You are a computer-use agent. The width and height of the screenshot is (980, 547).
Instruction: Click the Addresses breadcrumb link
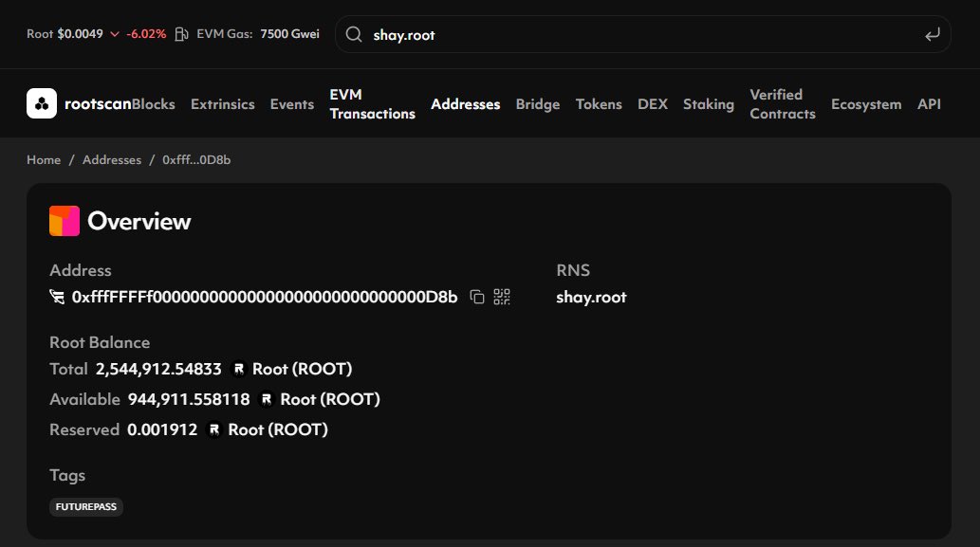(112, 160)
